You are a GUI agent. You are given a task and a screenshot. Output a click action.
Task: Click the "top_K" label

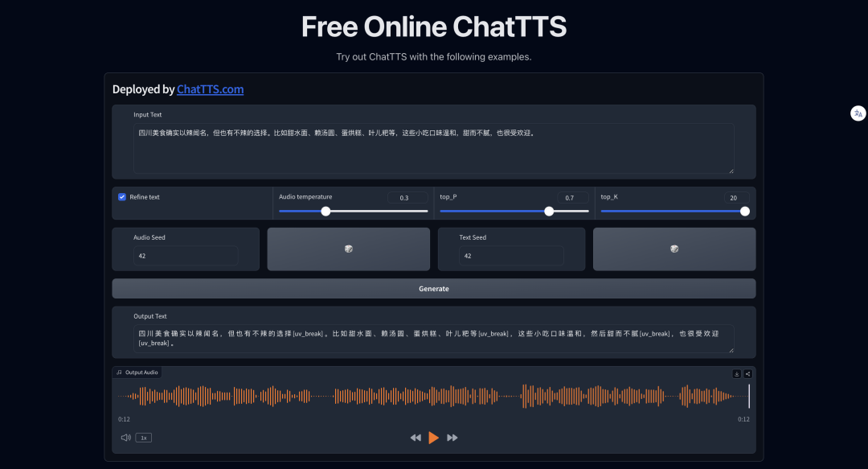[x=609, y=197]
